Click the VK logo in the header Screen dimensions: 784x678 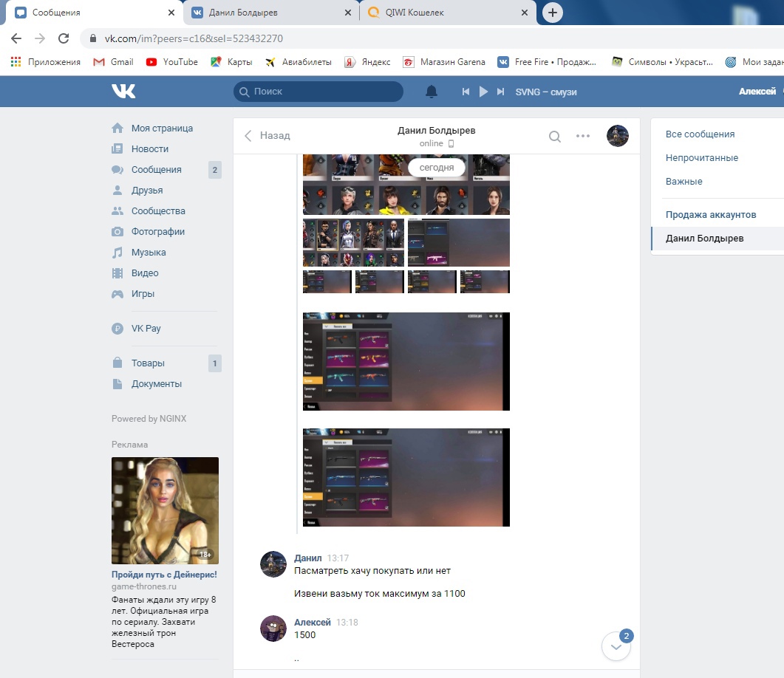(123, 91)
